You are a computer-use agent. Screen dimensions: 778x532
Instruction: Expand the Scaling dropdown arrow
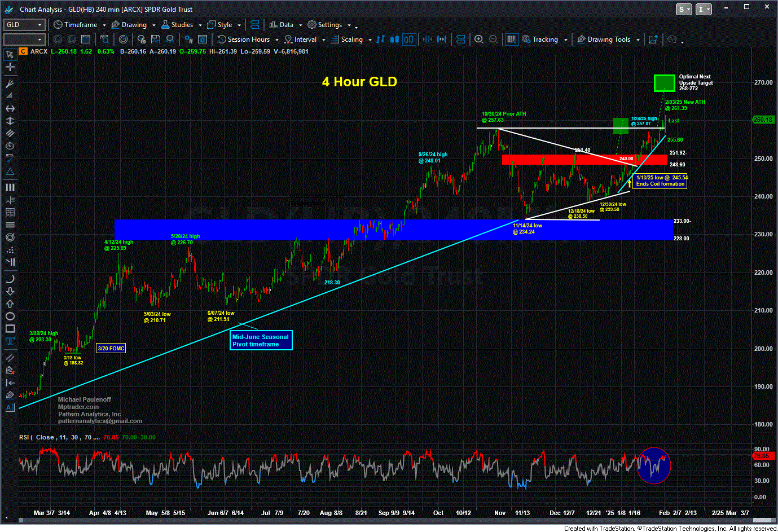point(370,39)
